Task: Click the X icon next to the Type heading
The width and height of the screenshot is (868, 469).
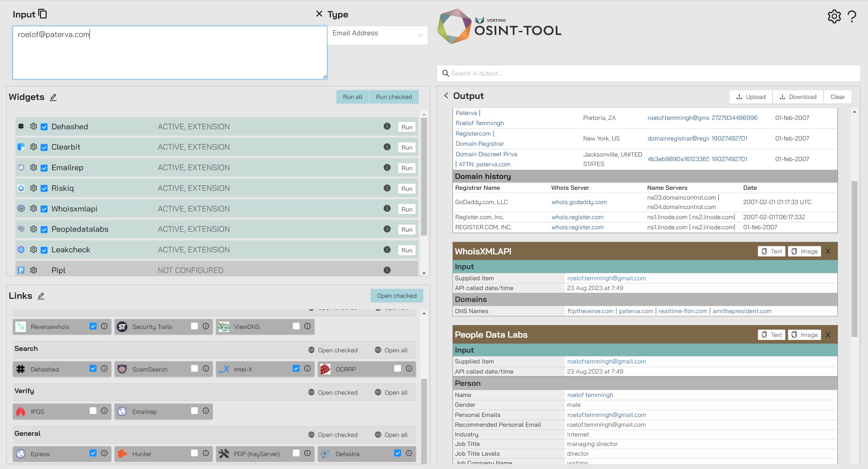Action: (x=319, y=14)
